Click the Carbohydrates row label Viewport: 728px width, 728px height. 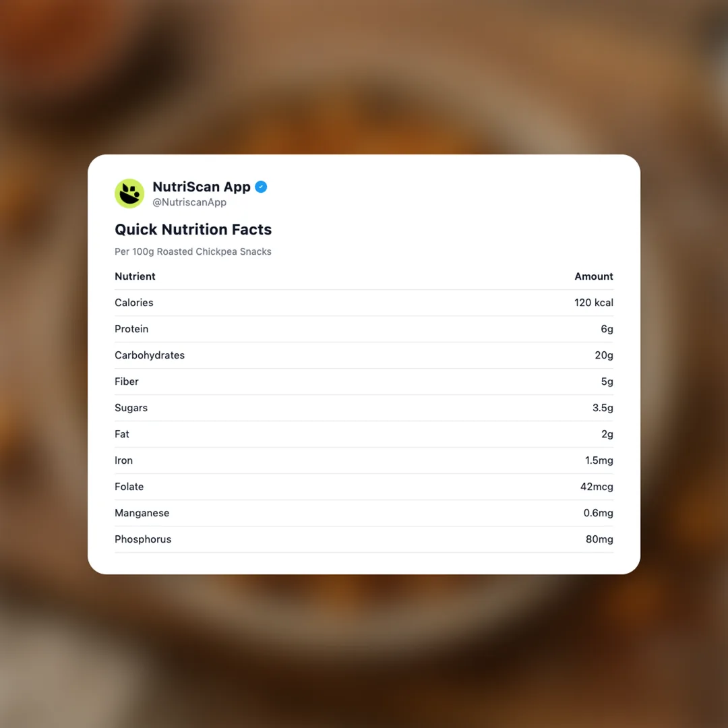pyautogui.click(x=150, y=355)
